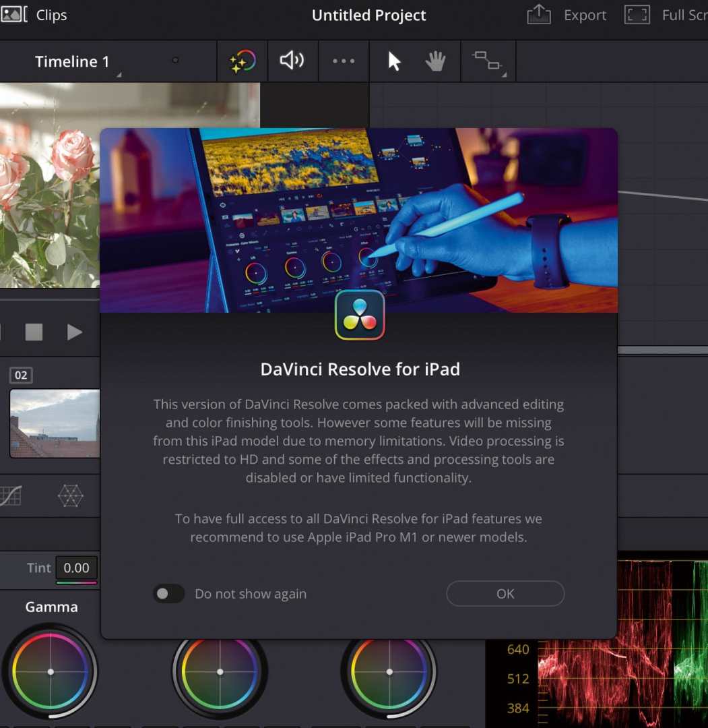Select clip thumbnail labeled 02
This screenshot has height=728, width=708.
point(54,423)
